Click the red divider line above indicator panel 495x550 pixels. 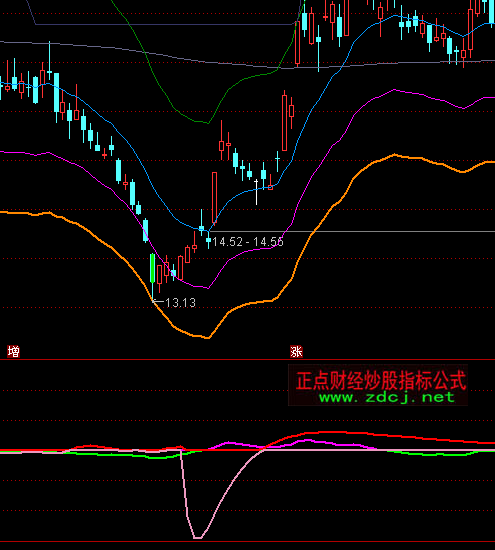[x=247, y=360]
